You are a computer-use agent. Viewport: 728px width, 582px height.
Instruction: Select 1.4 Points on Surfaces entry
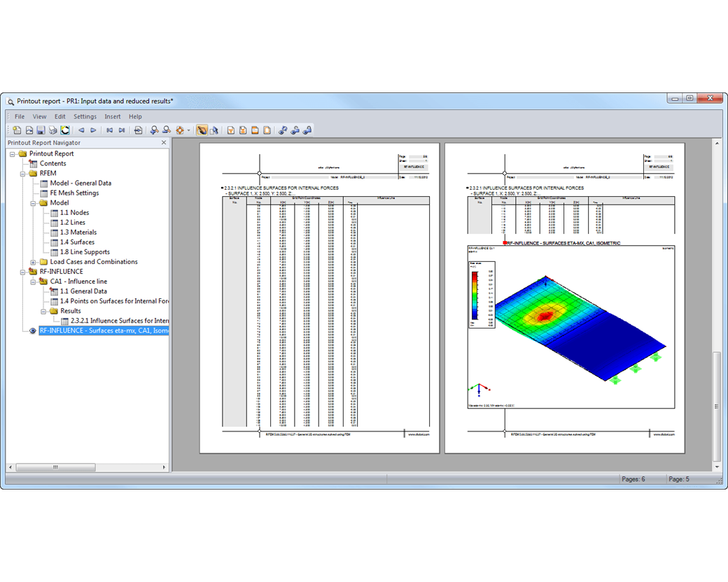pos(114,301)
